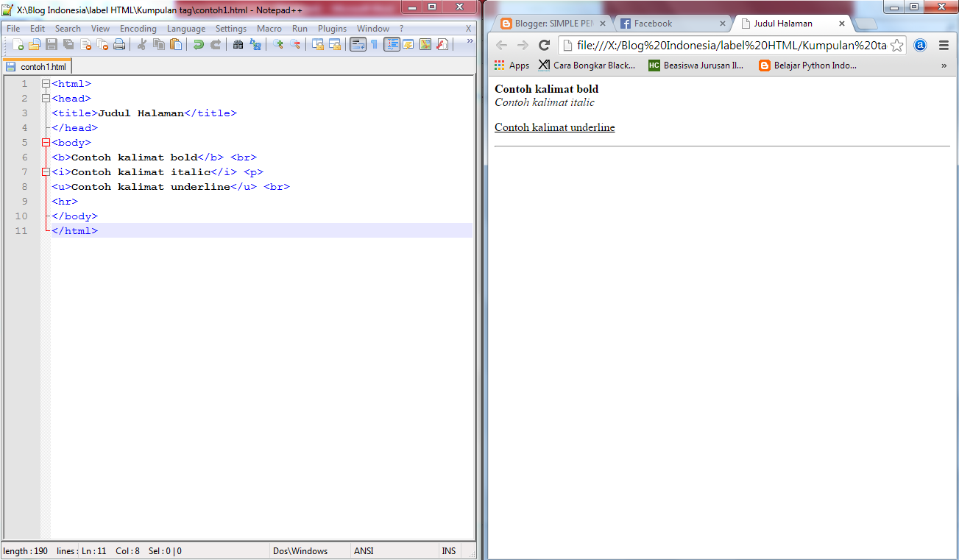Open the Settings menu

click(231, 29)
